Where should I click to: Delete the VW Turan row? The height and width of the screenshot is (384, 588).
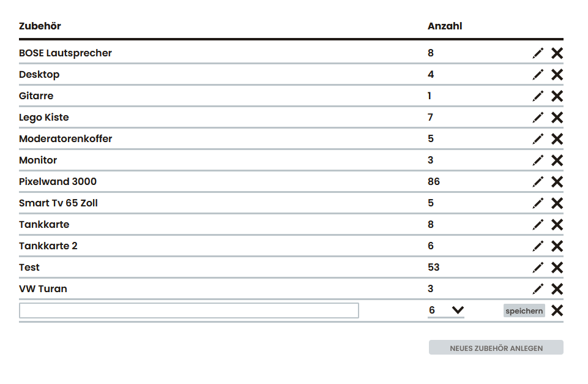(x=557, y=288)
